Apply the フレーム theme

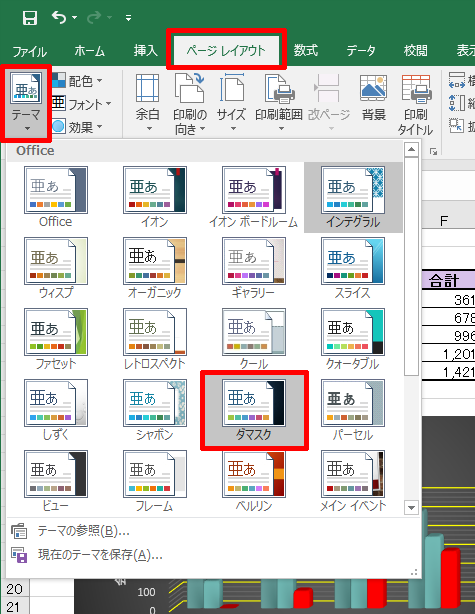pos(155,481)
